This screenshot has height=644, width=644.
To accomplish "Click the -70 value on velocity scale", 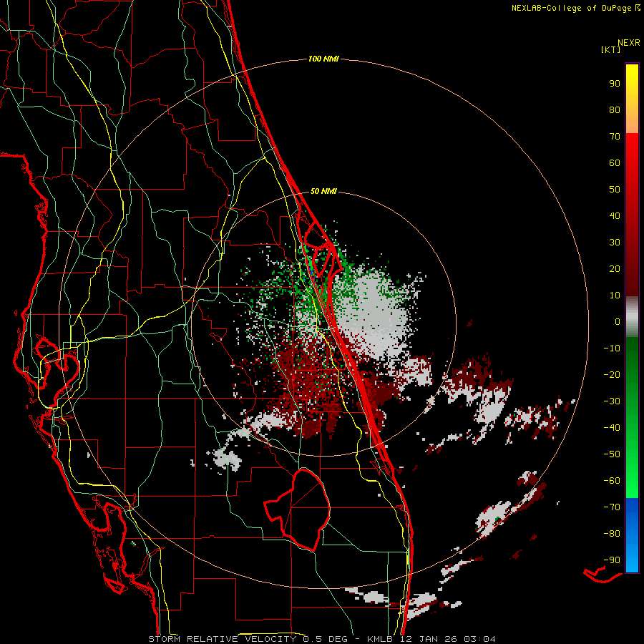I will tap(612, 507).
